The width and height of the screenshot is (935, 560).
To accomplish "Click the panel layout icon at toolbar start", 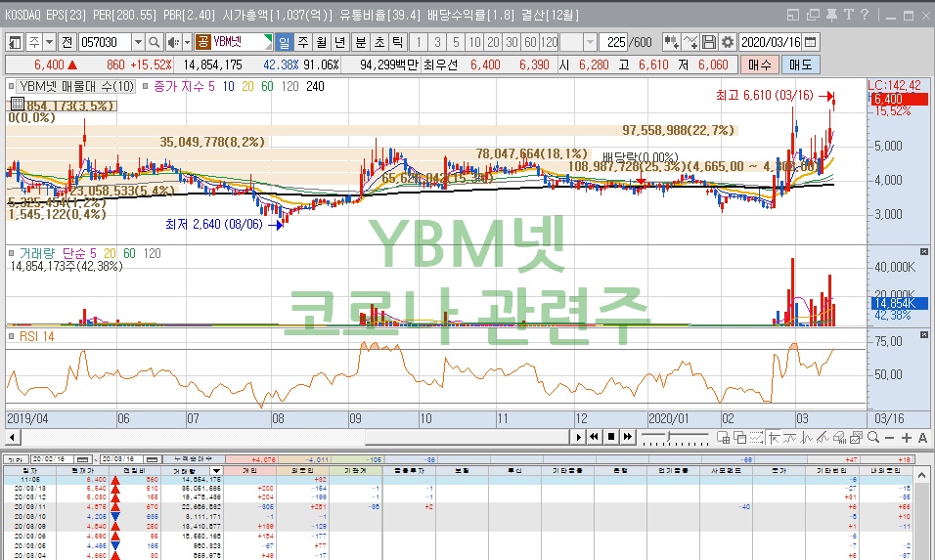I will pos(15,42).
